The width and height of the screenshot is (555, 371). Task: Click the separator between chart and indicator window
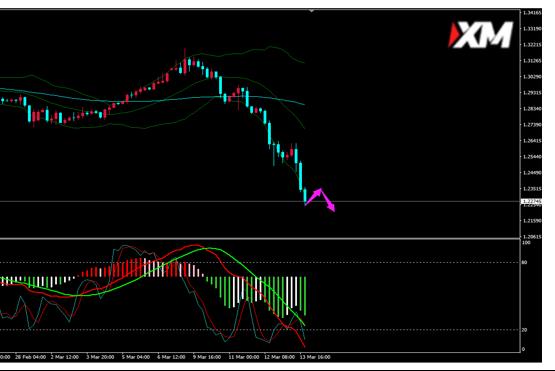259,239
